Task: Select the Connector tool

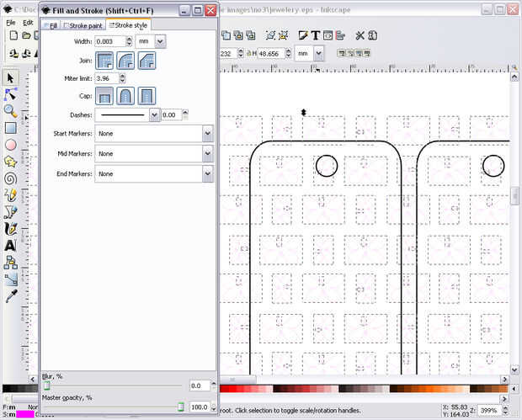Action: (x=10, y=263)
